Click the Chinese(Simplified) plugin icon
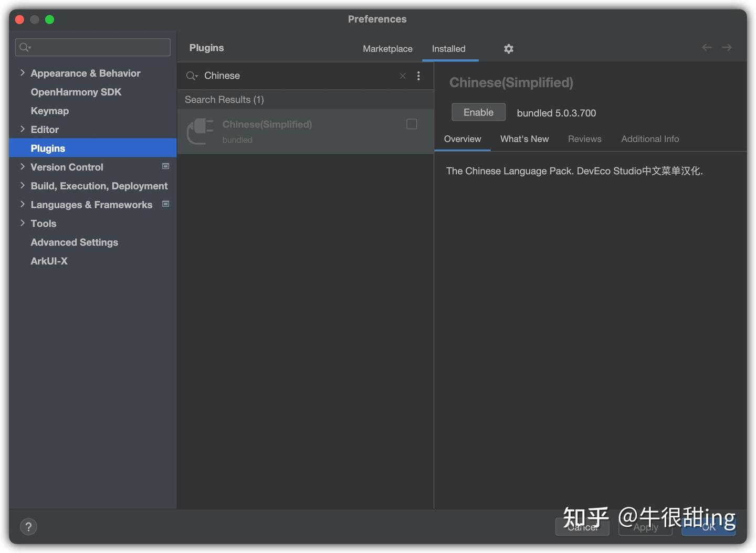Screen dimensions: 756x553 tap(200, 131)
